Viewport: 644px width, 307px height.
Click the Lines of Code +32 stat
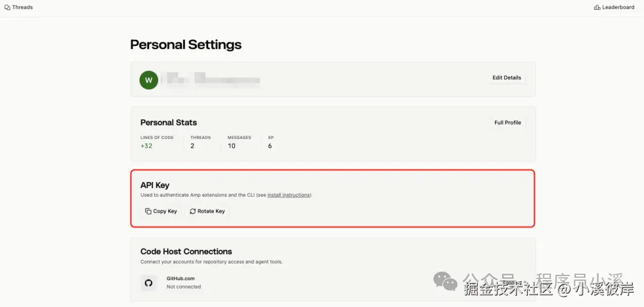pyautogui.click(x=147, y=146)
